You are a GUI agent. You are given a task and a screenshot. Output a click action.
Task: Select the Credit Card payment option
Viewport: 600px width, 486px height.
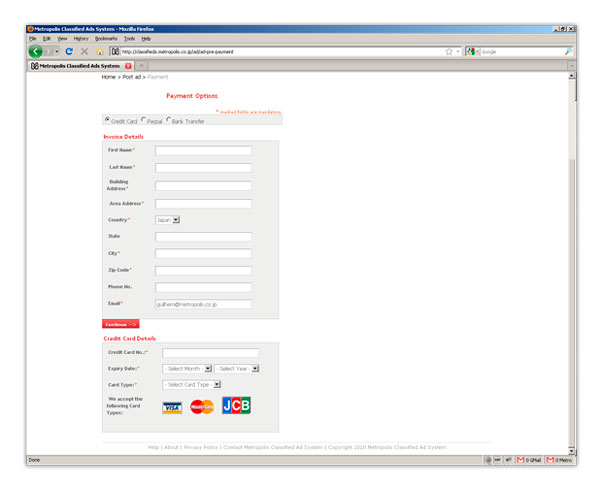coord(108,120)
